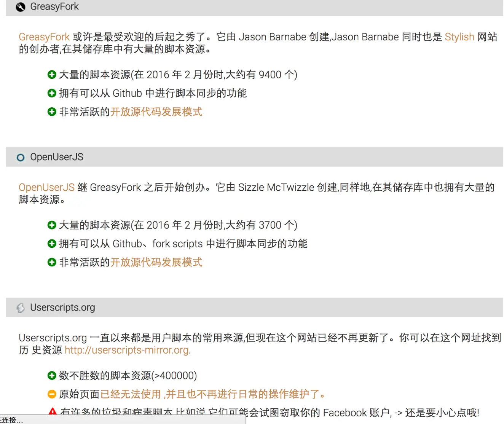Click the GreasyFork header logo icon
This screenshot has width=504, height=424.
[21, 7]
